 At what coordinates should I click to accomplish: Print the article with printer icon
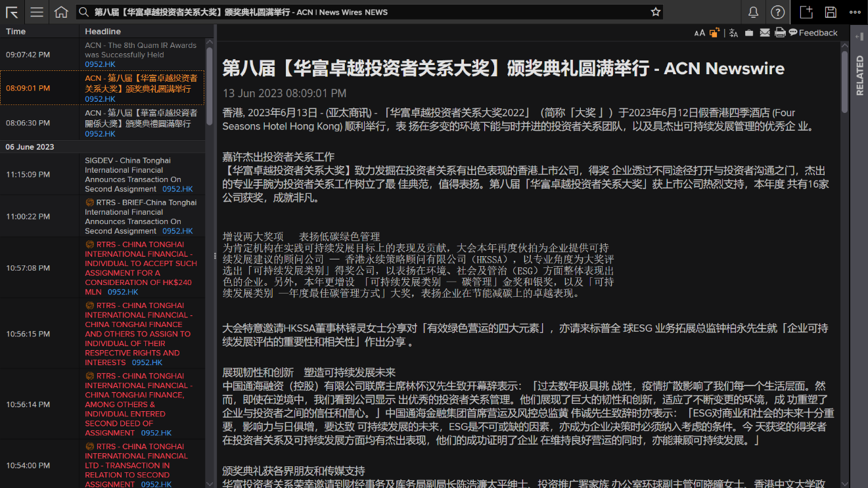tap(780, 33)
